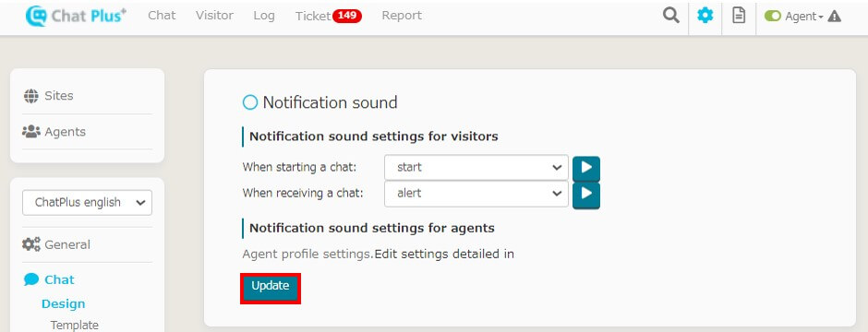This screenshot has height=332, width=868.
Task: Expand the 'When receiving a chat' dropdown
Action: click(x=476, y=194)
